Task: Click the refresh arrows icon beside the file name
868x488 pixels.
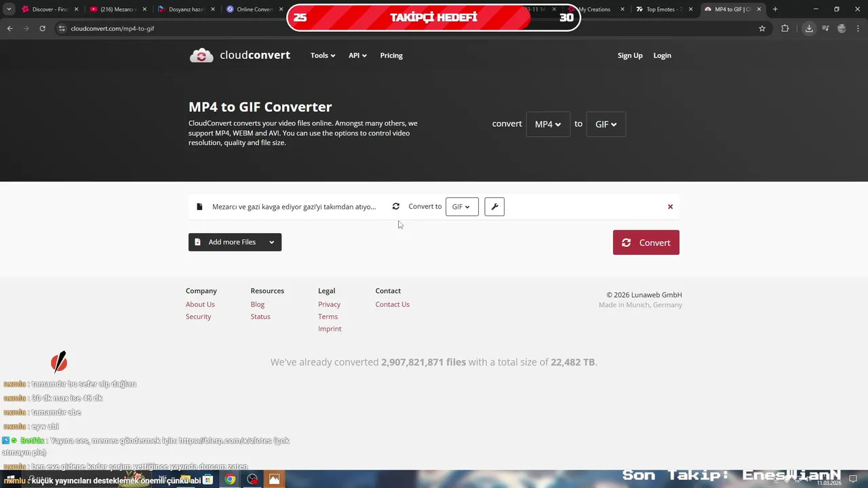Action: pyautogui.click(x=396, y=207)
